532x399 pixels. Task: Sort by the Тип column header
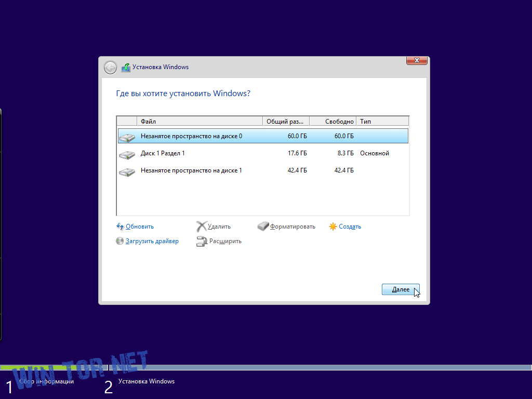[382, 121]
